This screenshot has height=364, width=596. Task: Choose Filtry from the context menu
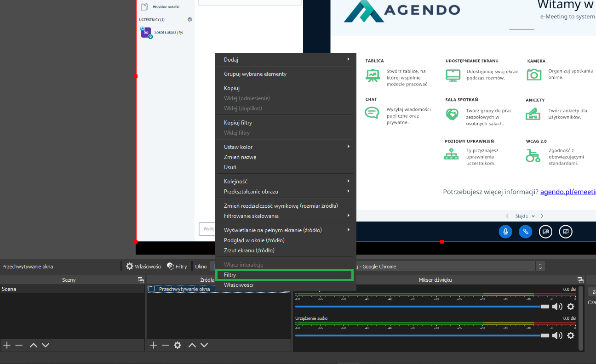coord(284,275)
